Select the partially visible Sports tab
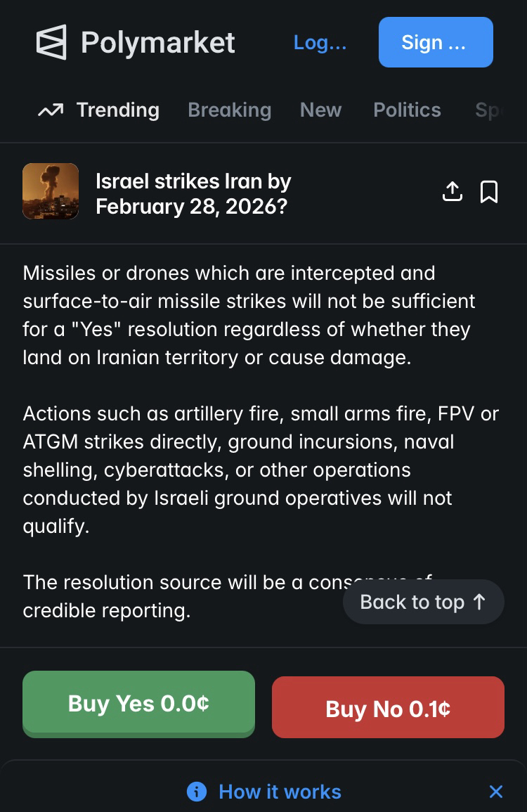The height and width of the screenshot is (812, 527). click(489, 110)
